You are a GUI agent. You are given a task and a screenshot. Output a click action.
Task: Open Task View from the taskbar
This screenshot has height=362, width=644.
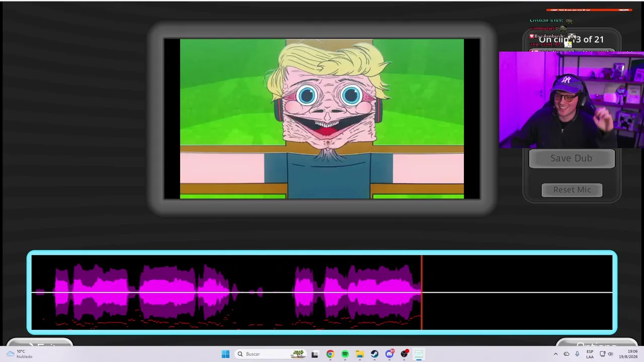[x=315, y=354]
